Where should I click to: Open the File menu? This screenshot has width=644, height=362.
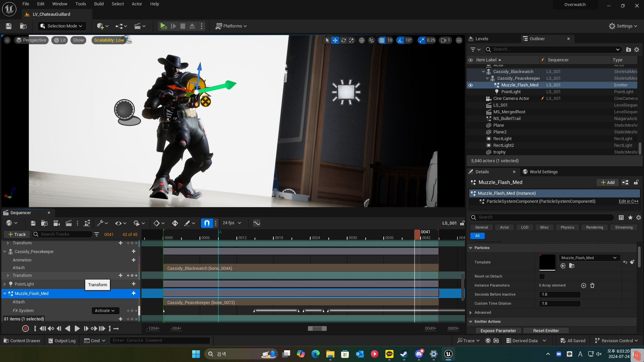[x=26, y=4]
